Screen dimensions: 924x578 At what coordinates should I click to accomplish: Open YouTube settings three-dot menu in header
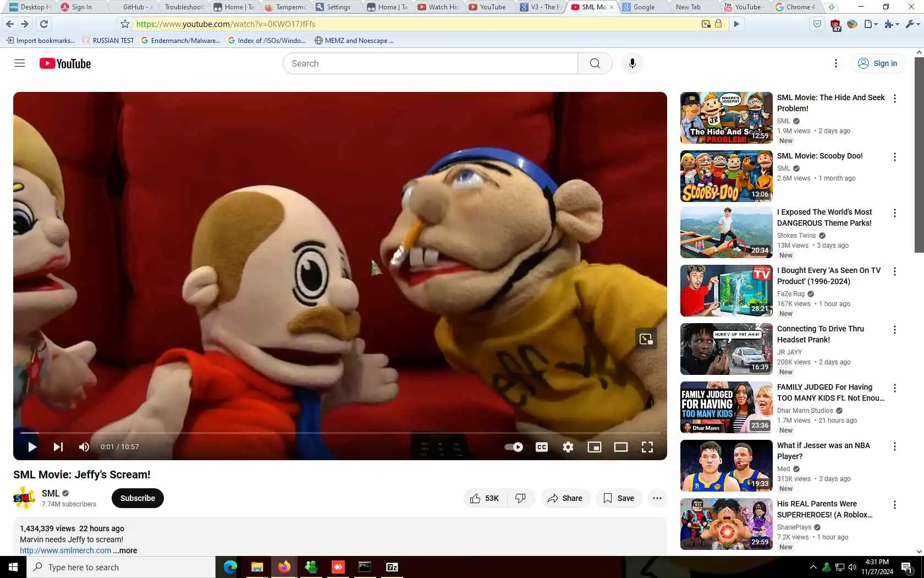pyautogui.click(x=835, y=63)
